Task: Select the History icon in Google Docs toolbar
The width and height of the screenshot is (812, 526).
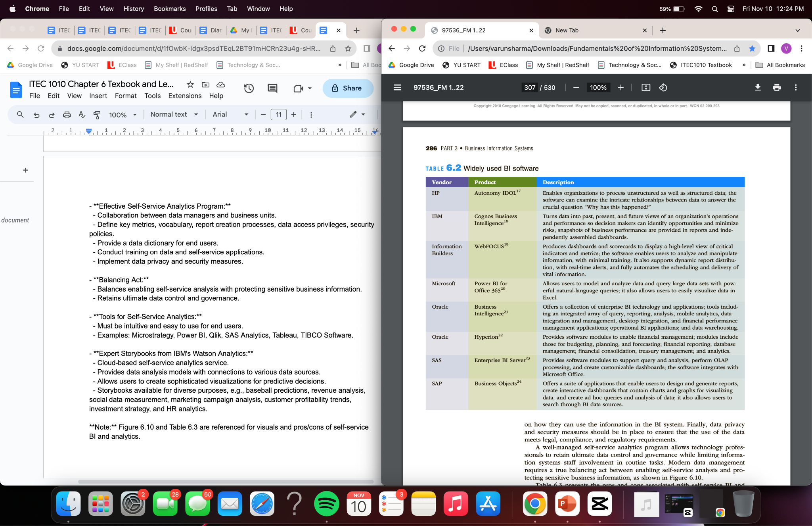Action: click(x=249, y=88)
